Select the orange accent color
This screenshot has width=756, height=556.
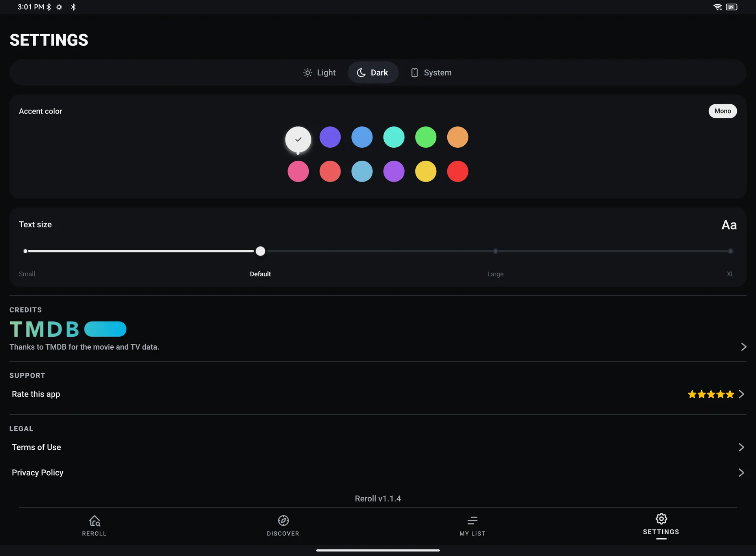tap(458, 137)
